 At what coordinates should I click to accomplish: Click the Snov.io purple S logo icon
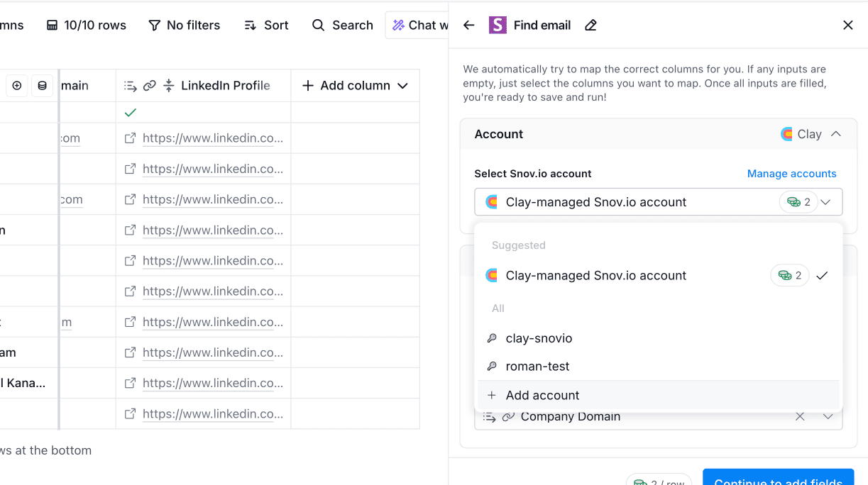(498, 26)
